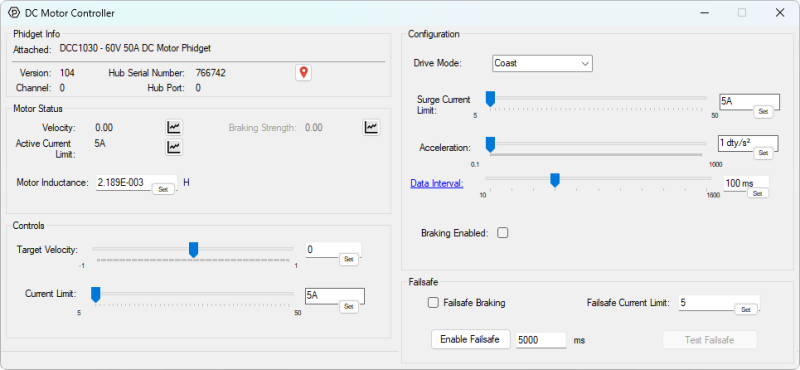Click the Enable Failsafe button
Screen dimensions: 800x370
[470, 339]
